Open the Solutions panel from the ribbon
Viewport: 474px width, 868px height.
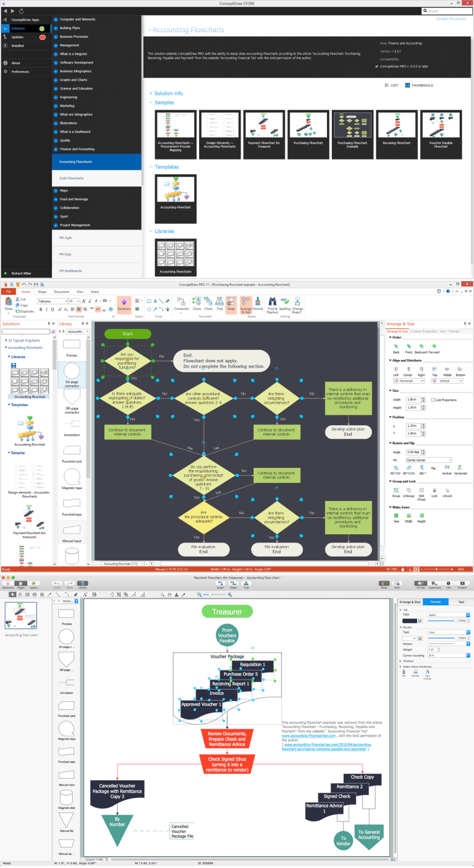point(124,304)
